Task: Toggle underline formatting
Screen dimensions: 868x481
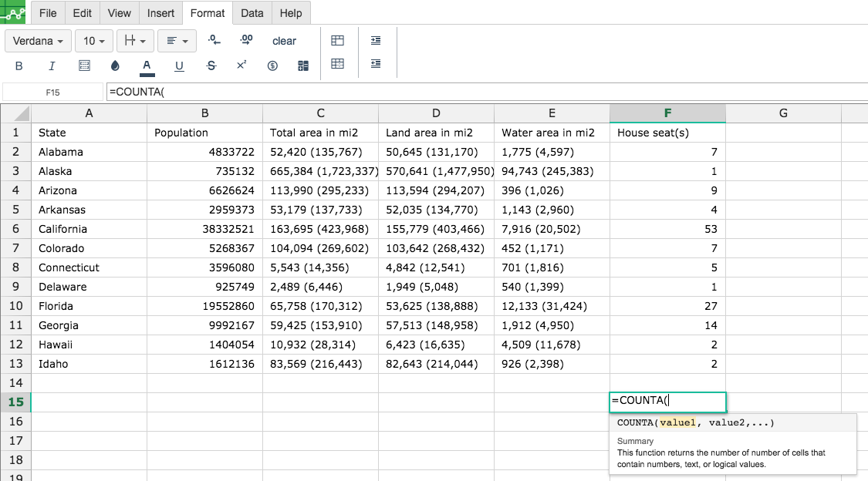Action: pyautogui.click(x=179, y=66)
